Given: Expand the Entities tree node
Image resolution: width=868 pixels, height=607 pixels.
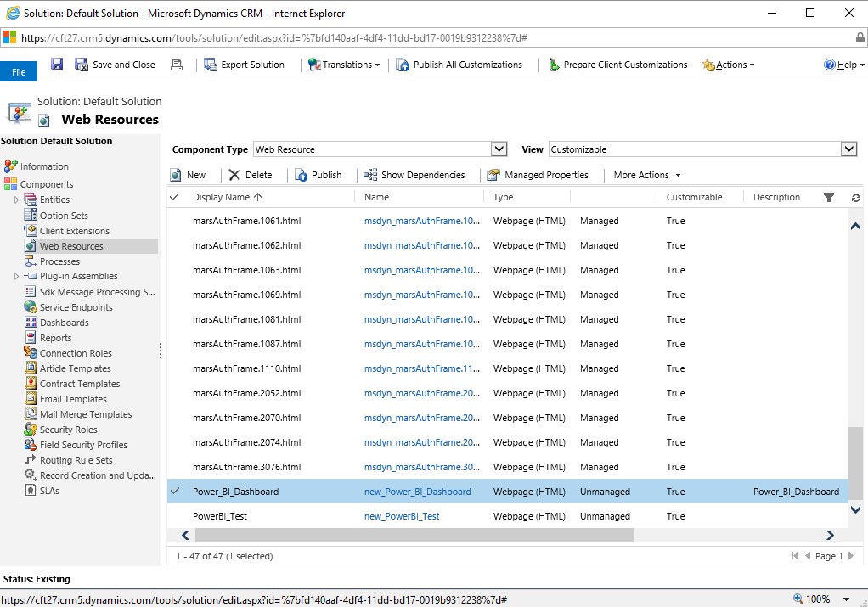Looking at the screenshot, I should click(16, 200).
